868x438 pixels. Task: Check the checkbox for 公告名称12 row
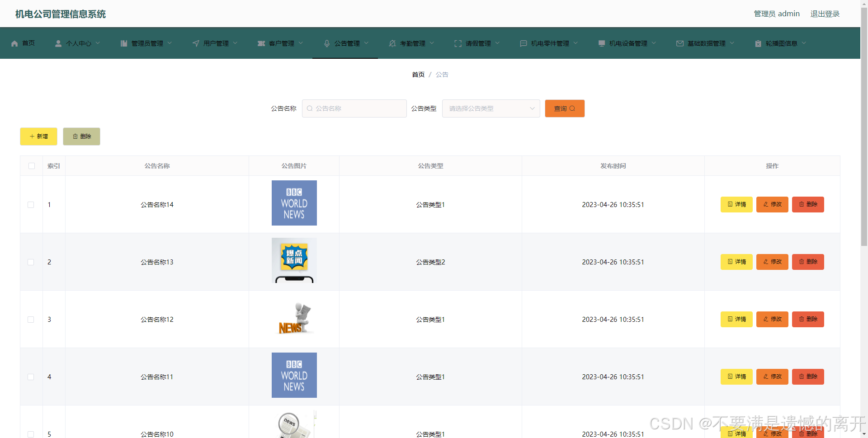[x=31, y=320]
